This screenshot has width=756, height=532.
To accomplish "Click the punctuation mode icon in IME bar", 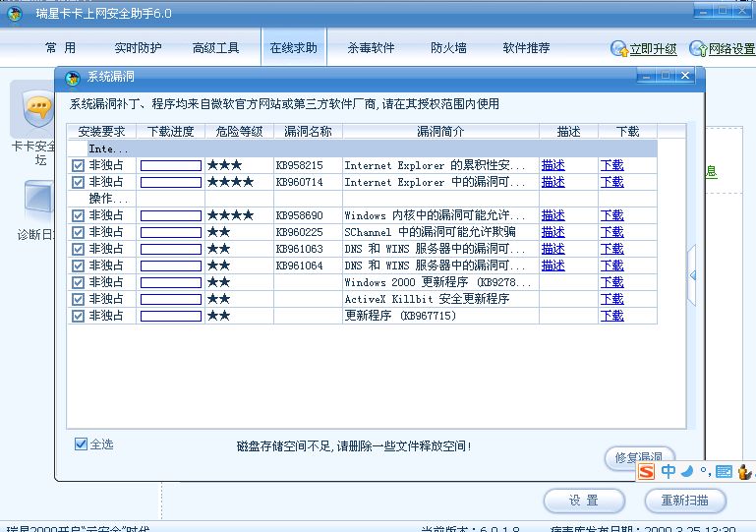I will (x=706, y=471).
